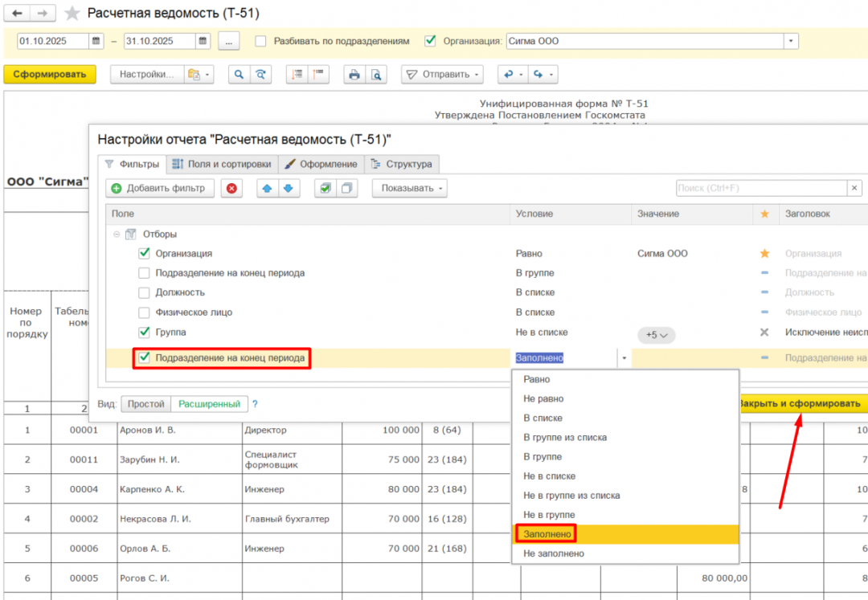Add report to favorites with title star
The width and height of the screenshot is (868, 600).
[72, 14]
